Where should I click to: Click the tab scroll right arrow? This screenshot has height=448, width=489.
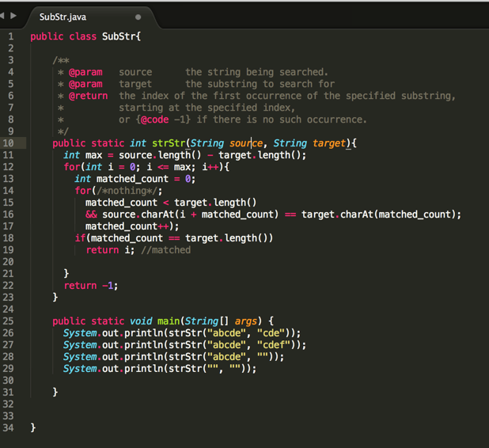pyautogui.click(x=13, y=15)
